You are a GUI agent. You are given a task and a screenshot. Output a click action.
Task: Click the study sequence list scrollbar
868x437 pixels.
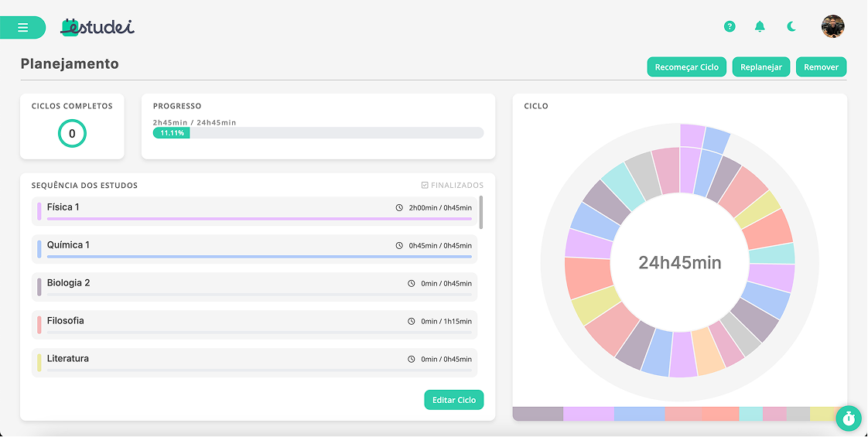[481, 213]
